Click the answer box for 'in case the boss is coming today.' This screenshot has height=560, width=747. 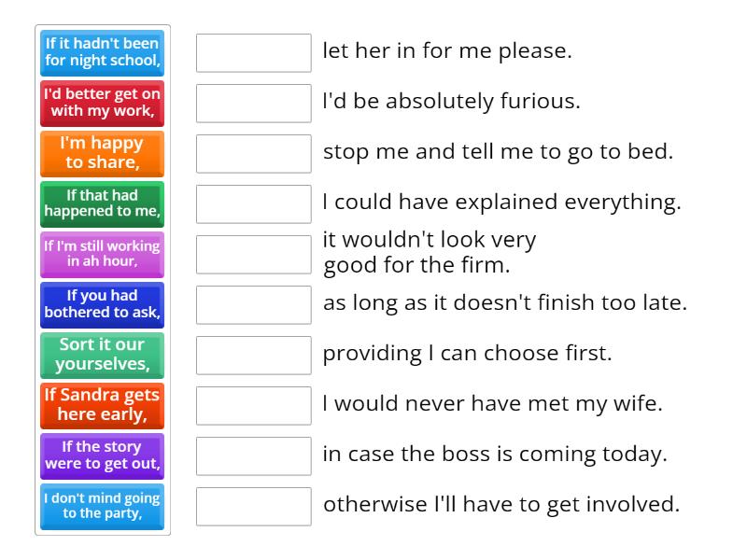[253, 455]
